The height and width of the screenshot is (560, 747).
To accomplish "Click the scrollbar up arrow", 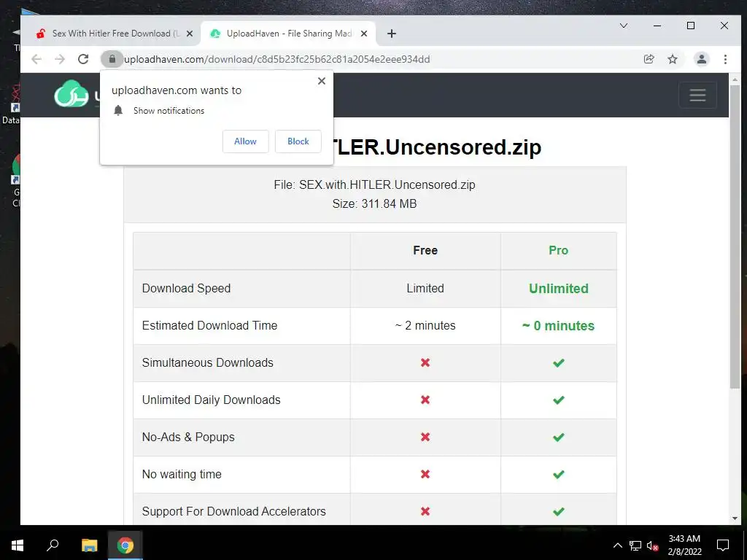I will click(x=735, y=79).
